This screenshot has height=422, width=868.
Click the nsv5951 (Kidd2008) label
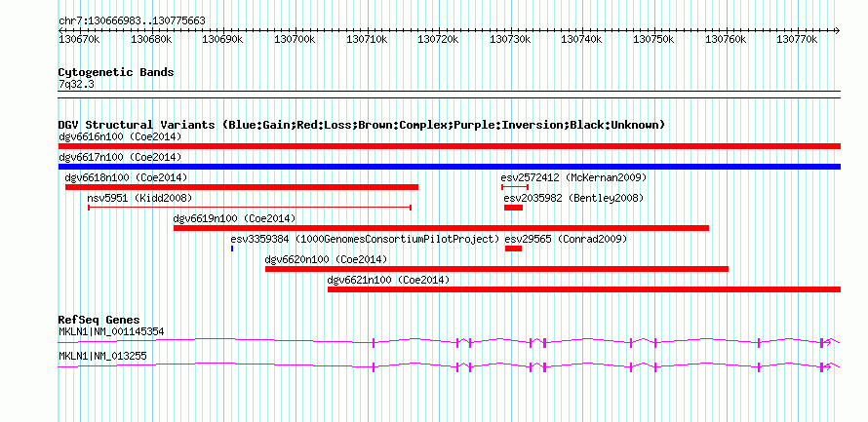tap(140, 198)
